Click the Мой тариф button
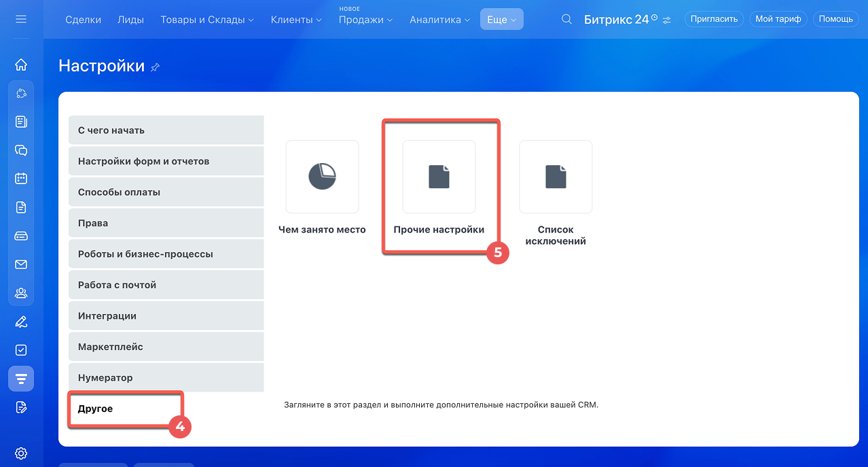 pos(778,19)
